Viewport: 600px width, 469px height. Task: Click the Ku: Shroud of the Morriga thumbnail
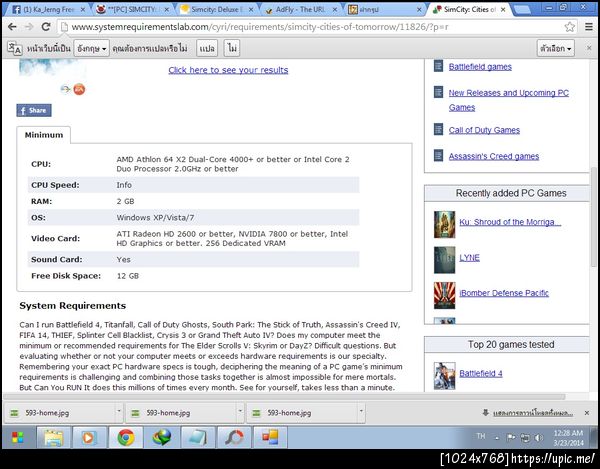coord(445,225)
